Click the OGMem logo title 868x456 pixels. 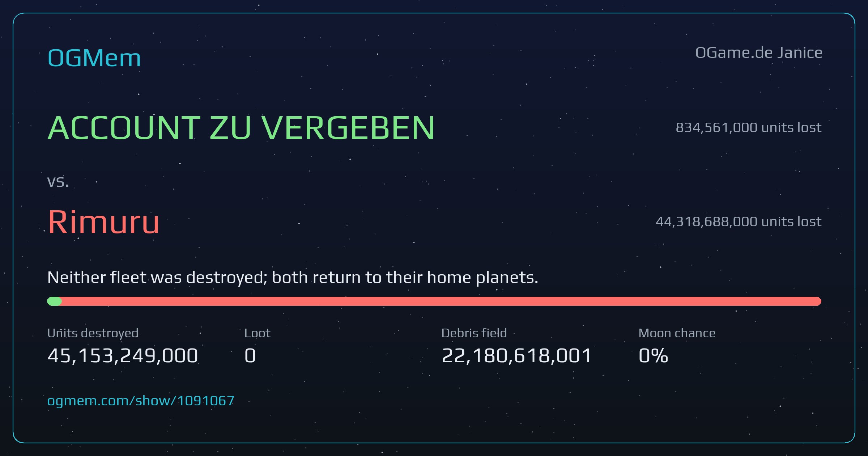94,58
